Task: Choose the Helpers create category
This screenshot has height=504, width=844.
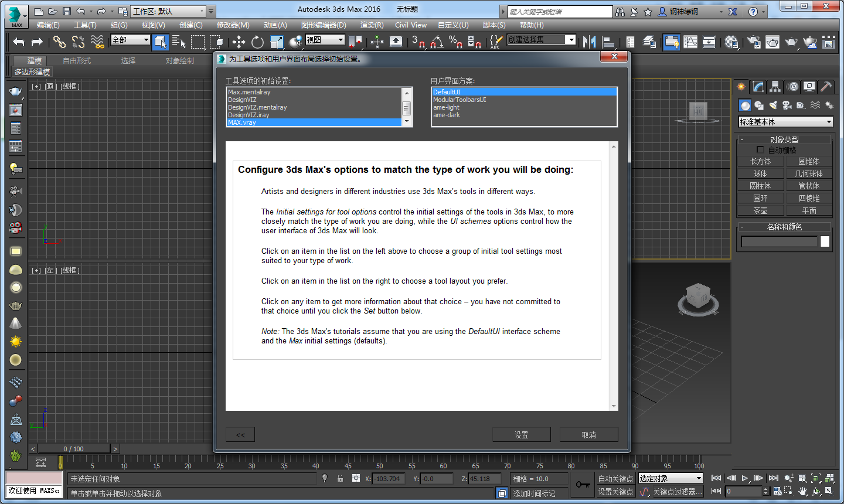Action: coord(801,105)
